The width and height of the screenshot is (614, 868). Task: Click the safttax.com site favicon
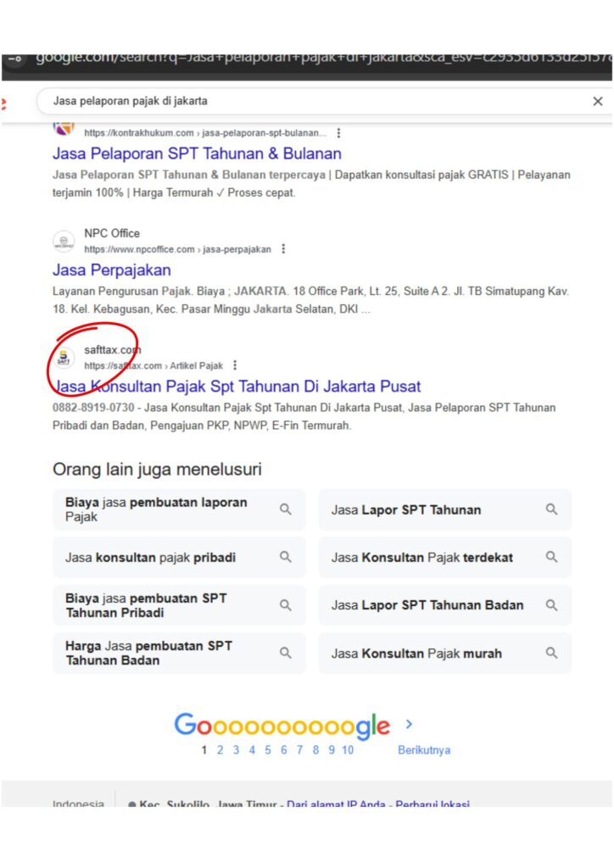click(x=64, y=358)
